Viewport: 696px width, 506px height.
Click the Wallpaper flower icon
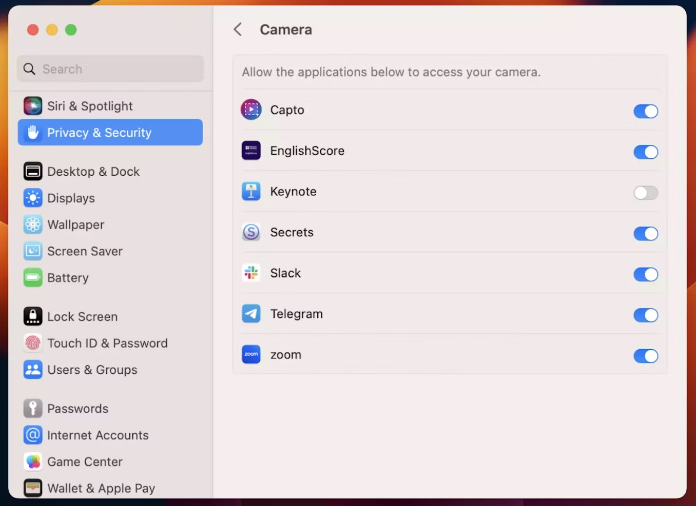[x=33, y=225]
